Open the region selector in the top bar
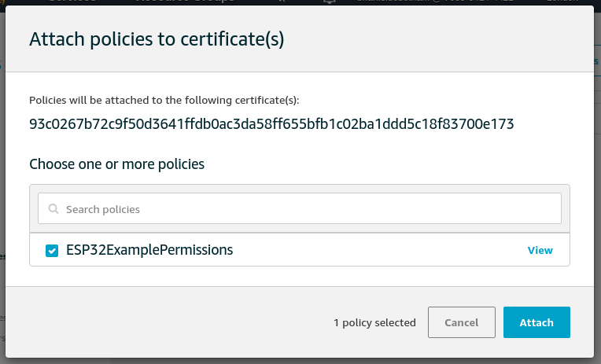601x364 pixels. point(562,2)
